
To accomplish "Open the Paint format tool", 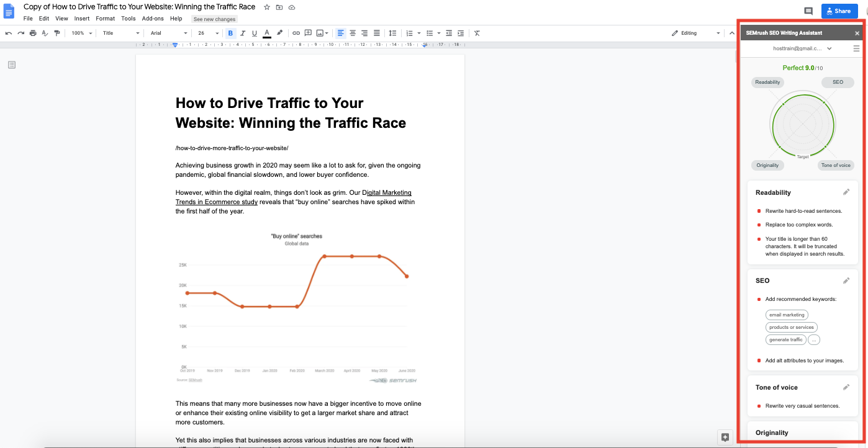I will [x=57, y=33].
